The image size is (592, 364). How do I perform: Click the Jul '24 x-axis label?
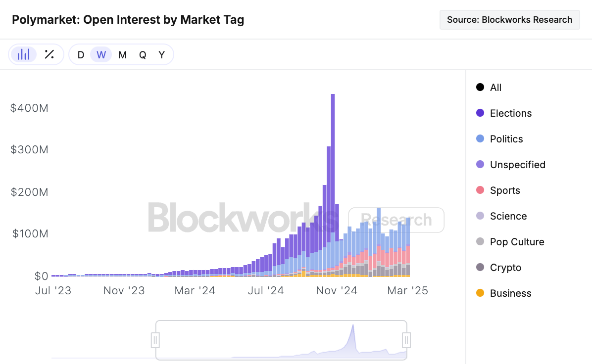(x=266, y=290)
